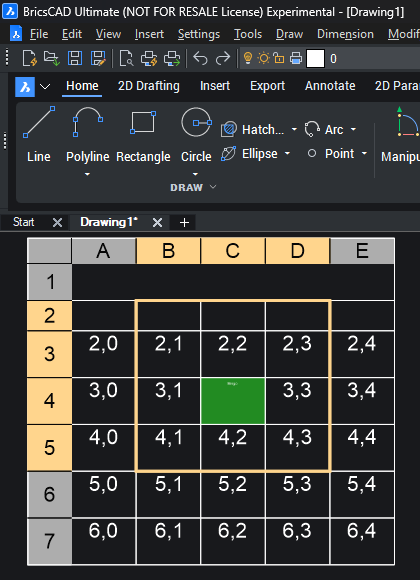Expand the DRAW panel chevron
Image resolution: width=420 pixels, height=580 pixels.
pyautogui.click(x=213, y=187)
